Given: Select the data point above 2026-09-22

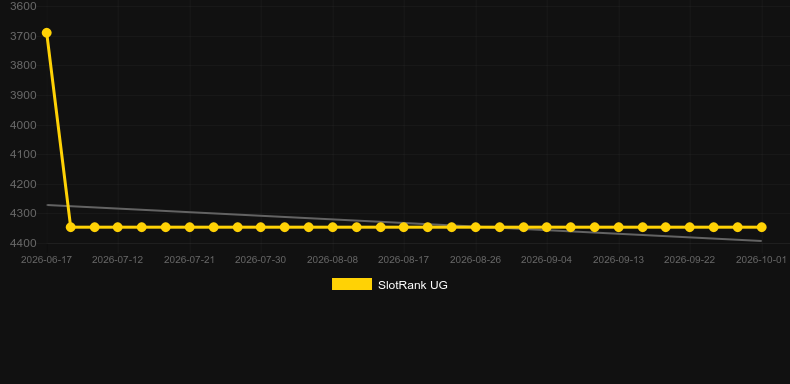Looking at the screenshot, I should (x=690, y=227).
